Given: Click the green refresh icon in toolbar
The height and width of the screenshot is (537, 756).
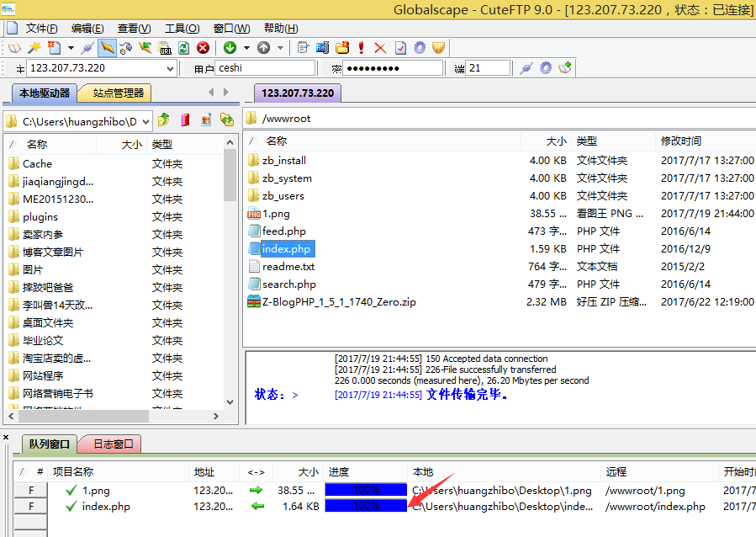Looking at the screenshot, I should click(183, 48).
